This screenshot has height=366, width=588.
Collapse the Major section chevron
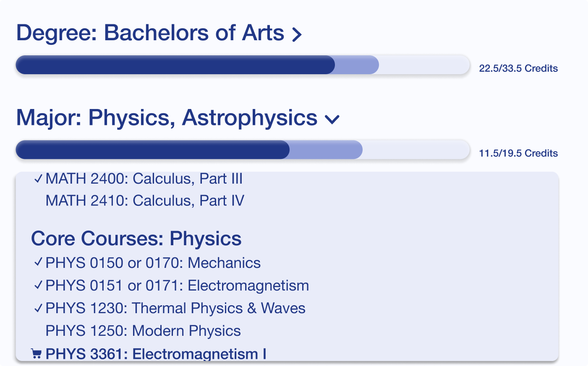coord(332,120)
